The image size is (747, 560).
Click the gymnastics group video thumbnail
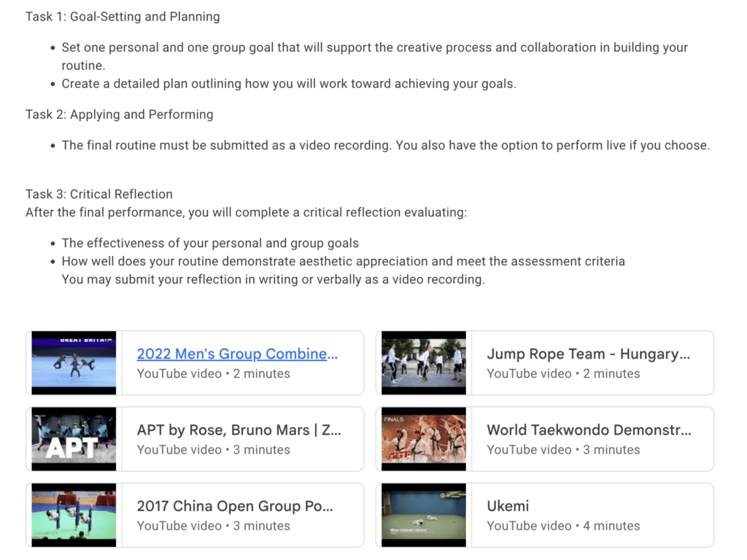click(74, 363)
